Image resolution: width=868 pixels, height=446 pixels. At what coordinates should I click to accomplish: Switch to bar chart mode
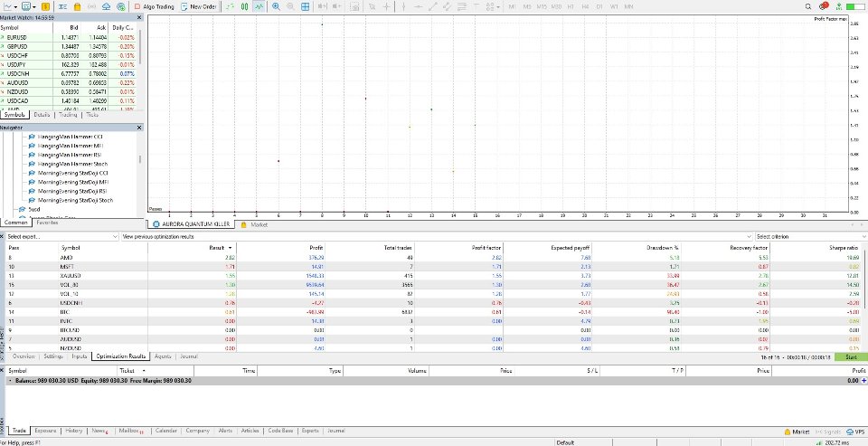tap(230, 6)
